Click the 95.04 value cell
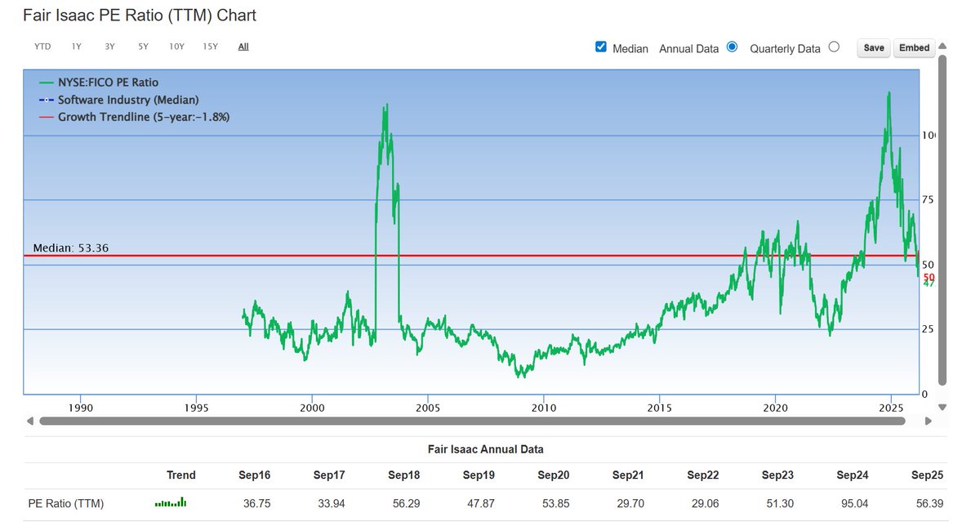980x531 pixels. (855, 503)
